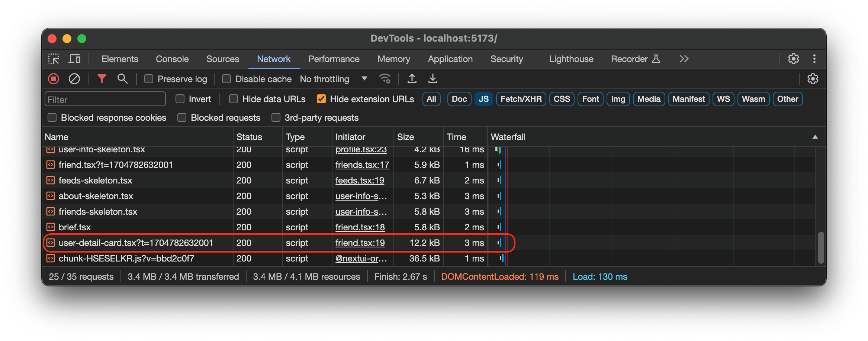The height and width of the screenshot is (341, 868).
Task: Filter requests by Fetch/XHR
Action: click(521, 99)
